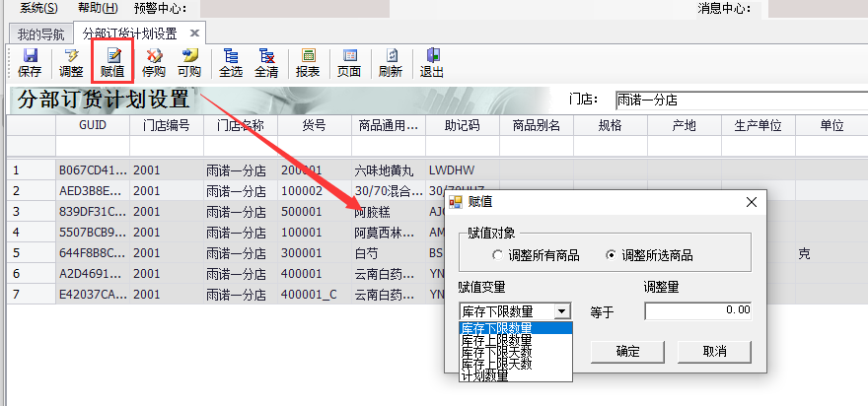Click the 生产单位 column header

tap(759, 125)
